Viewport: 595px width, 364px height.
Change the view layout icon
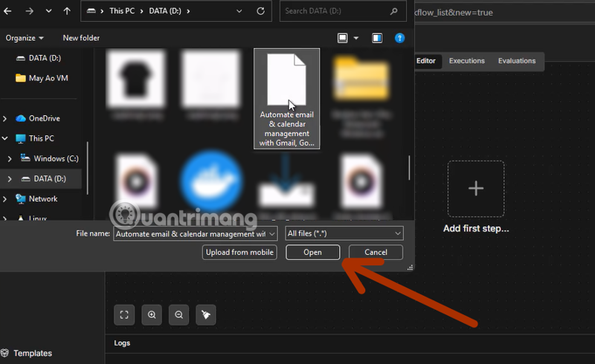343,38
